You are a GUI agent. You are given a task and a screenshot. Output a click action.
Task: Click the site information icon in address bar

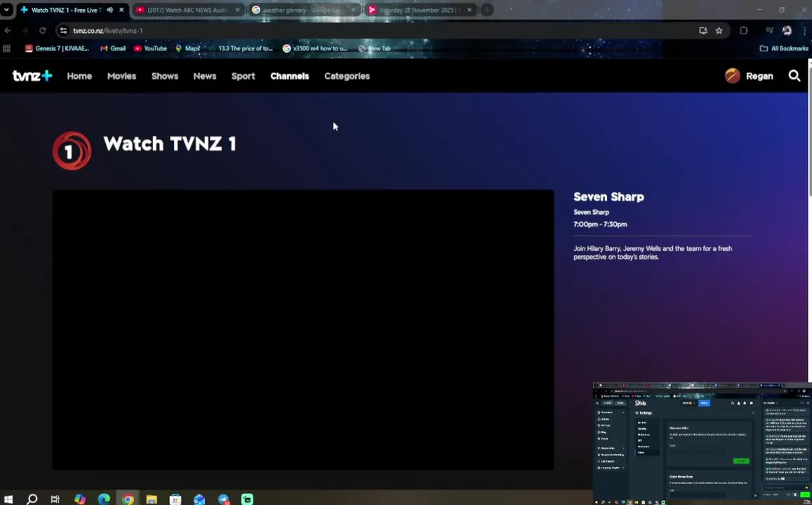(x=63, y=31)
